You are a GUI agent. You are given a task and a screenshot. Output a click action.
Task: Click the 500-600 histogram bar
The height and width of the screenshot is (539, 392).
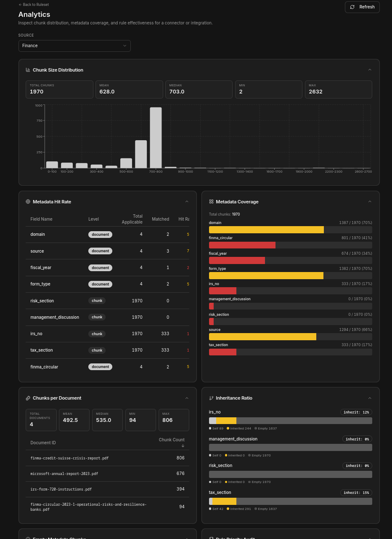[x=126, y=163]
